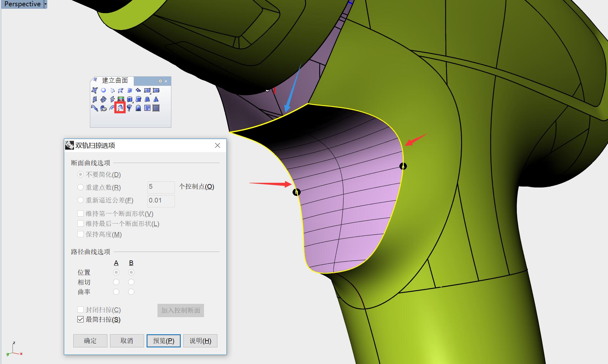Click the 建立曲面 toolbar tab
The image size is (608, 364).
(115, 80)
